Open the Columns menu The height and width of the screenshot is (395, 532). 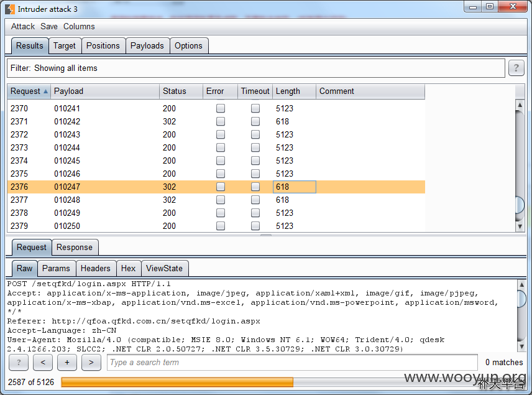[79, 27]
